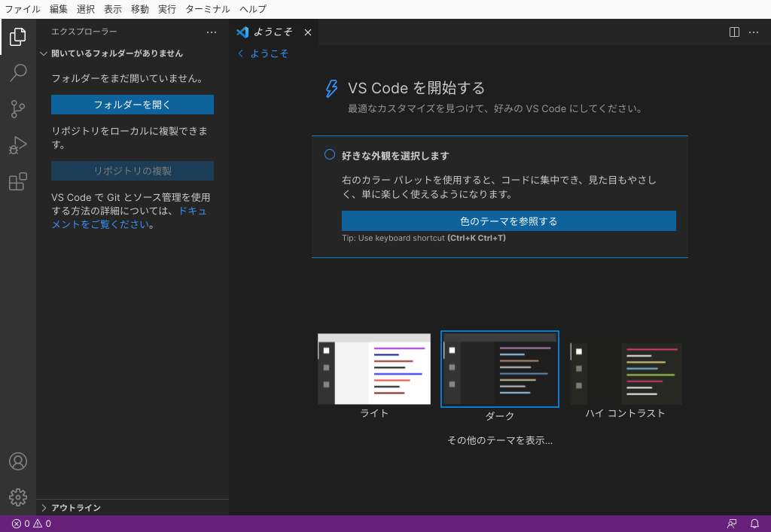Open the notifications bell in status bar
771x532 pixels.
pyautogui.click(x=754, y=524)
